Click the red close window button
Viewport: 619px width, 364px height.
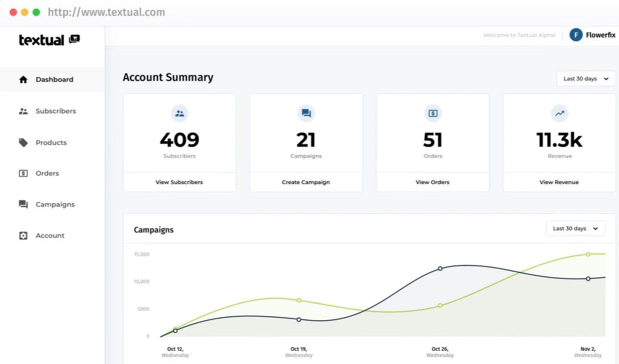[13, 12]
